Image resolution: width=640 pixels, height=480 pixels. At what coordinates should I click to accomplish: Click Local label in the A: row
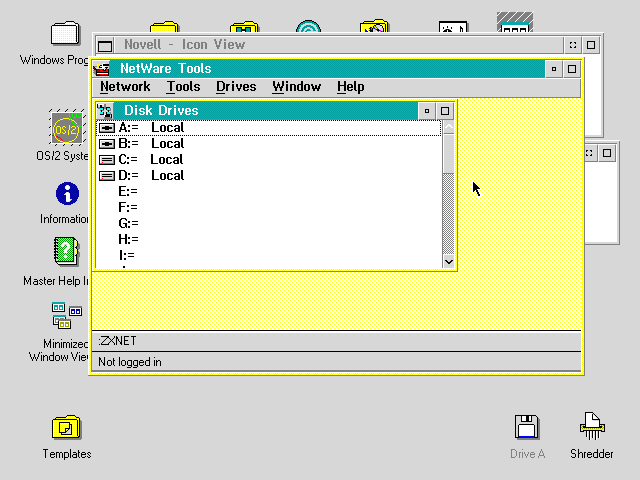point(168,128)
